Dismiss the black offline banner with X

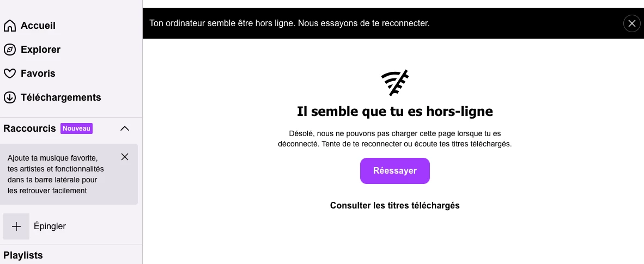pos(631,23)
